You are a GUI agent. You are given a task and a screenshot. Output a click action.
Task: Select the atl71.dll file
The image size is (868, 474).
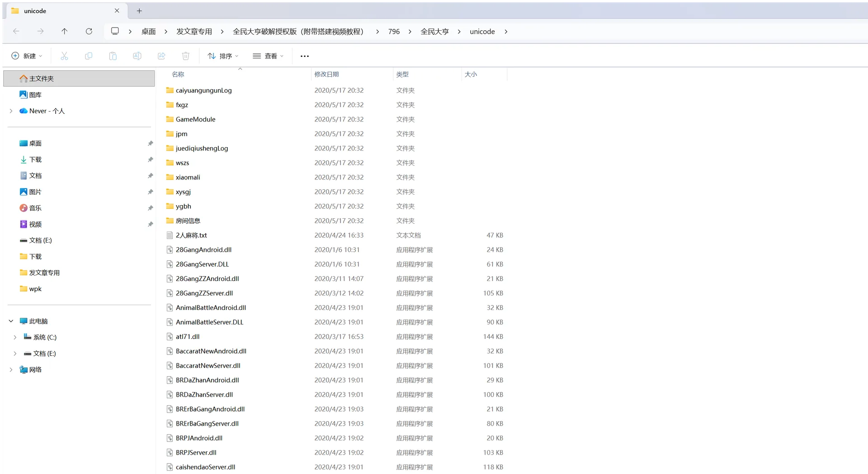[x=335, y=337]
